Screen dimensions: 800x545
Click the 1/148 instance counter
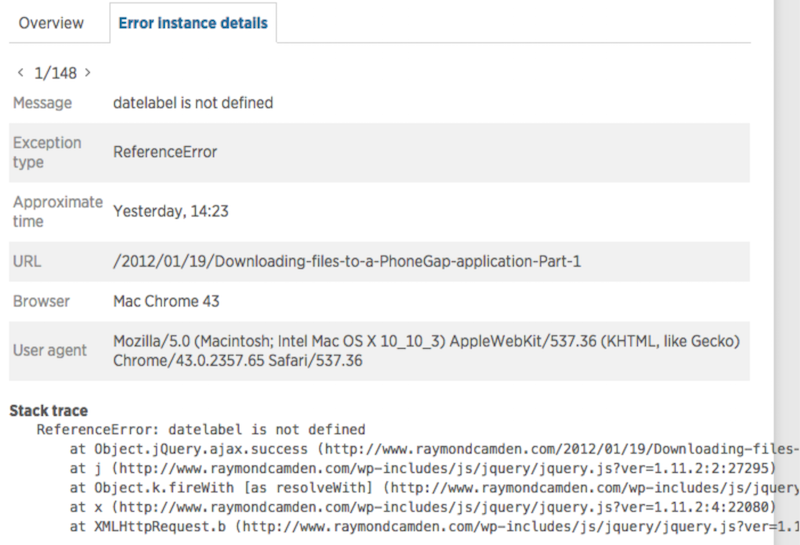pyautogui.click(x=55, y=73)
